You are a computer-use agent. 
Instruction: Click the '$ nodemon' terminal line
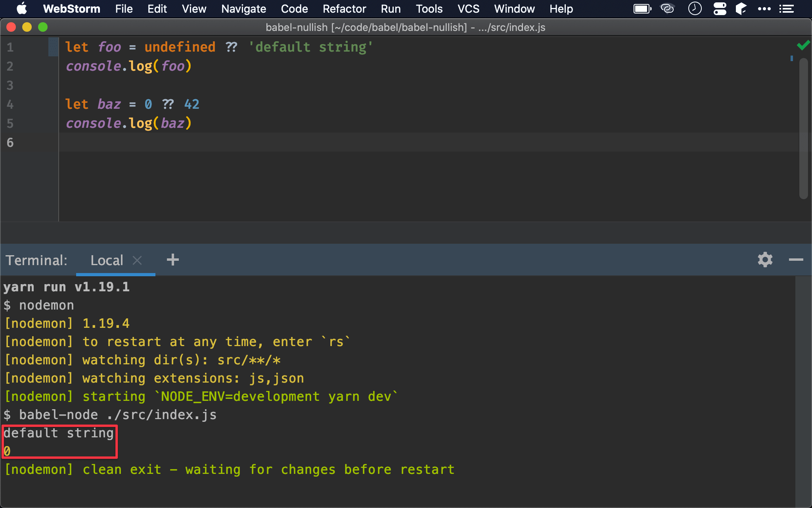click(x=39, y=305)
